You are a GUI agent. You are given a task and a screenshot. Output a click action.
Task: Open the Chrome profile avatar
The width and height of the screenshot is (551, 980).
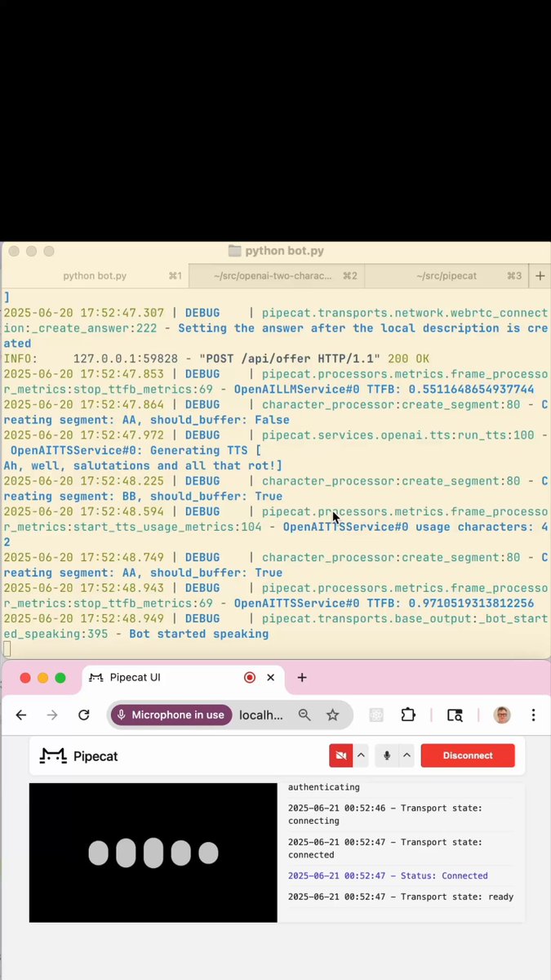point(502,715)
